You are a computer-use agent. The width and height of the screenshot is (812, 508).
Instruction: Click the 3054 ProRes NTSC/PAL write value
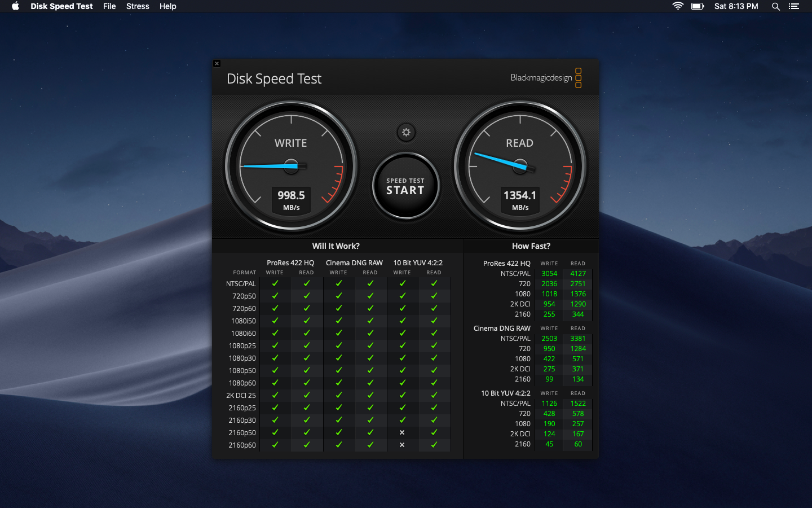(549, 274)
